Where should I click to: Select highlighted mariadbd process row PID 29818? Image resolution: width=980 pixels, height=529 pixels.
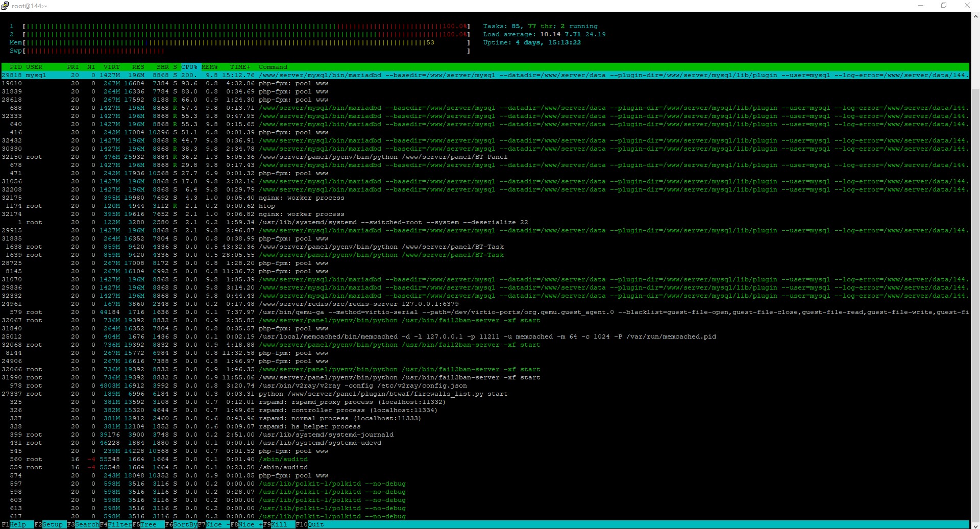[x=485, y=75]
